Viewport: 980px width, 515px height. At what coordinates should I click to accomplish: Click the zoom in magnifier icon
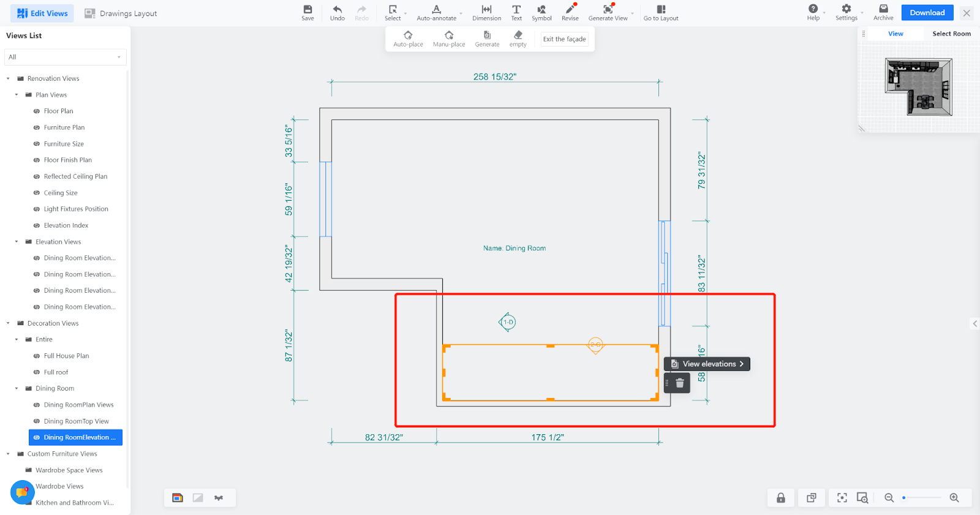coord(954,498)
